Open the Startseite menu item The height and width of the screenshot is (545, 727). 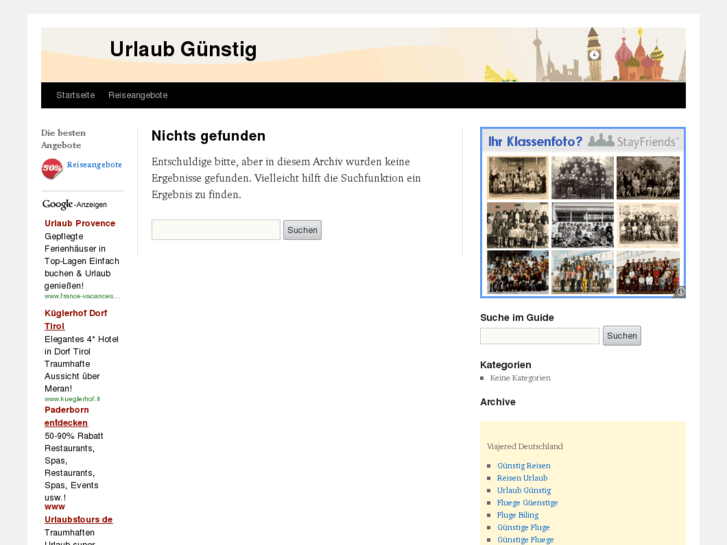pos(76,95)
